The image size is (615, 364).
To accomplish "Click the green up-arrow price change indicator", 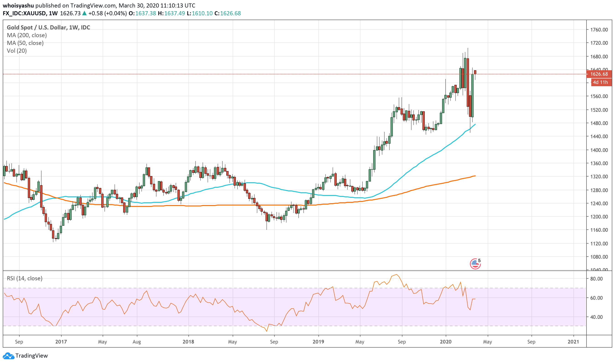I will pos(84,13).
